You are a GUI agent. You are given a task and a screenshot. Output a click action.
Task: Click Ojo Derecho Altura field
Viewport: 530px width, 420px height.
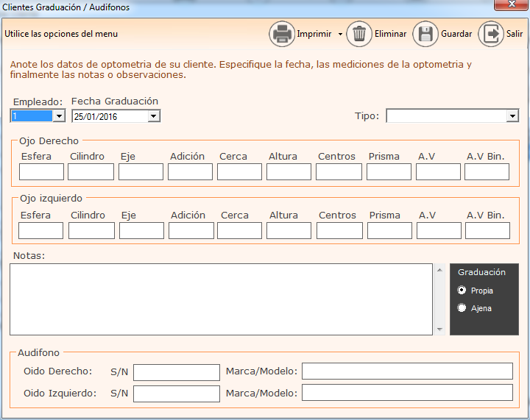(289, 172)
